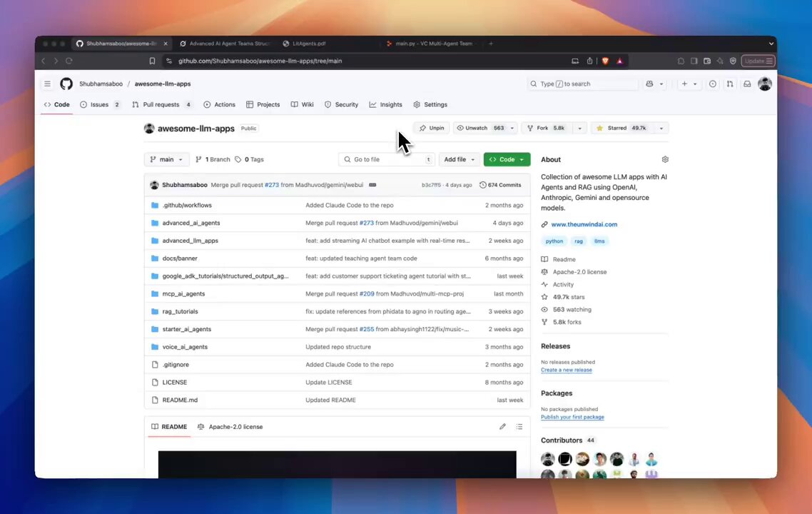Screen dimensions: 812x514
Task: Open the voice_ai_agents folder
Action: coord(185,347)
